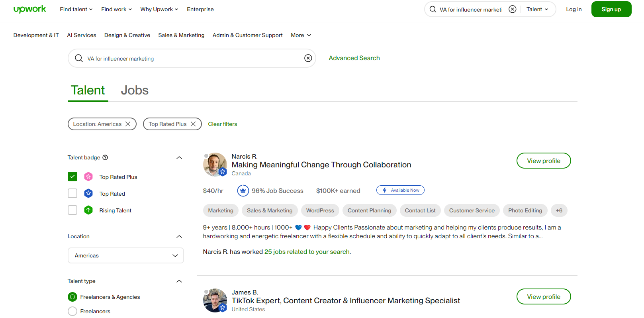The height and width of the screenshot is (318, 644).
Task: View profile of Narcis R.
Action: coord(544,161)
